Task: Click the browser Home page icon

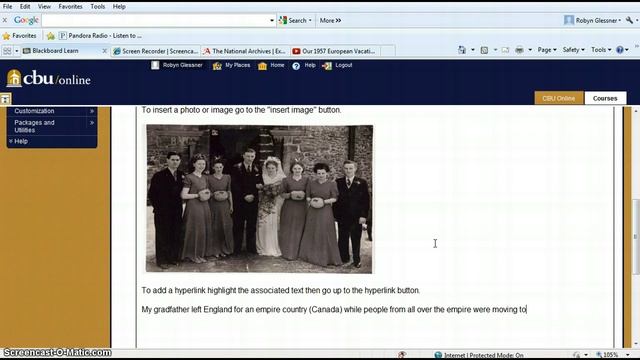Action: 462,50
